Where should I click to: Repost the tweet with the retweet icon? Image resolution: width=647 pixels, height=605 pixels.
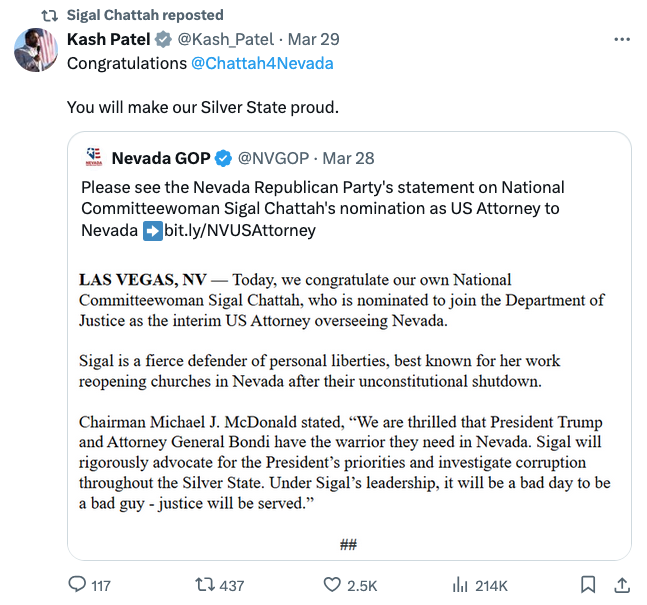tap(205, 585)
